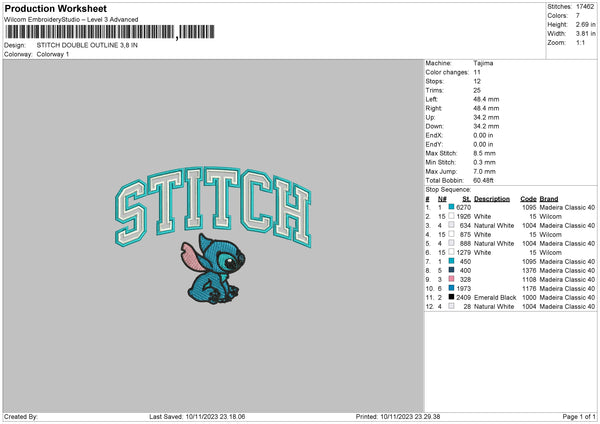This screenshot has width=600, height=424.
Task: Click the Stitches value 17462
Action: 585,7
